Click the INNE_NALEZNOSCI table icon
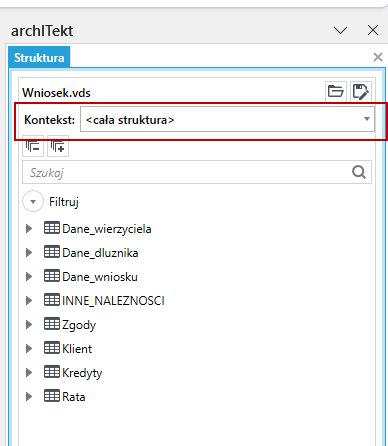This screenshot has width=388, height=446. (52, 300)
